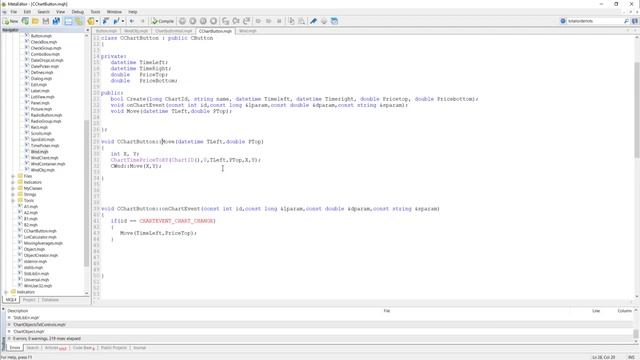The image size is (640, 360).
Task: Expand the Files folder in Navigator
Action: [x=13, y=176]
